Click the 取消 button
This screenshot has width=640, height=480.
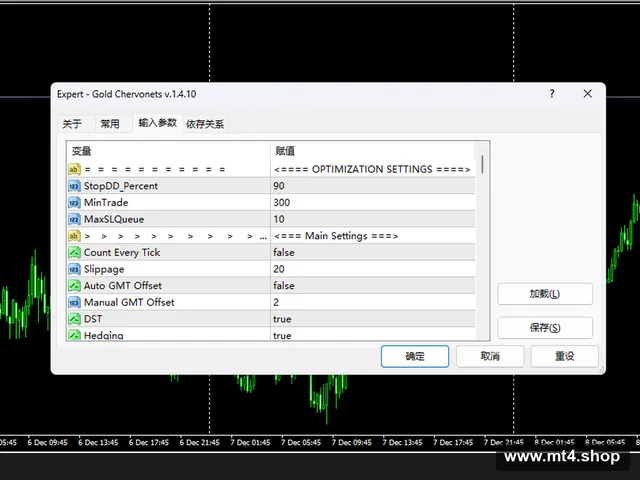pyautogui.click(x=490, y=356)
